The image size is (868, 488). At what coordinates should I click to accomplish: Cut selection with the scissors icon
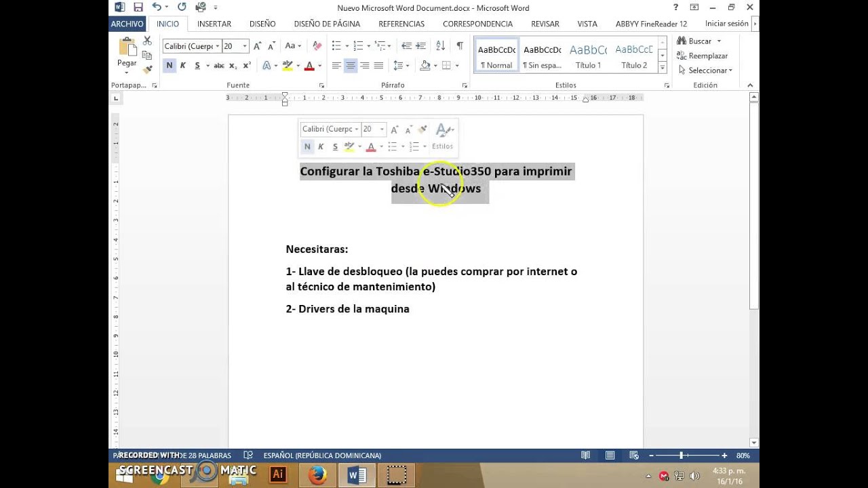coord(147,41)
